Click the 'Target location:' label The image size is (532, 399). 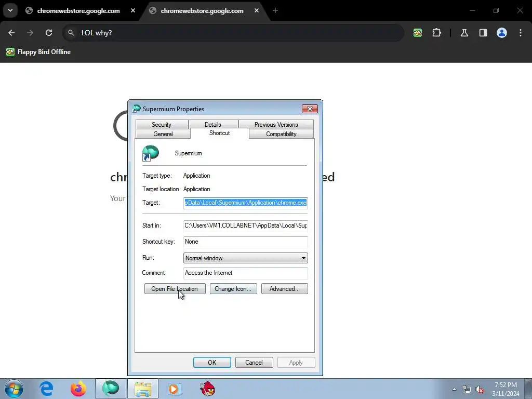coord(162,189)
